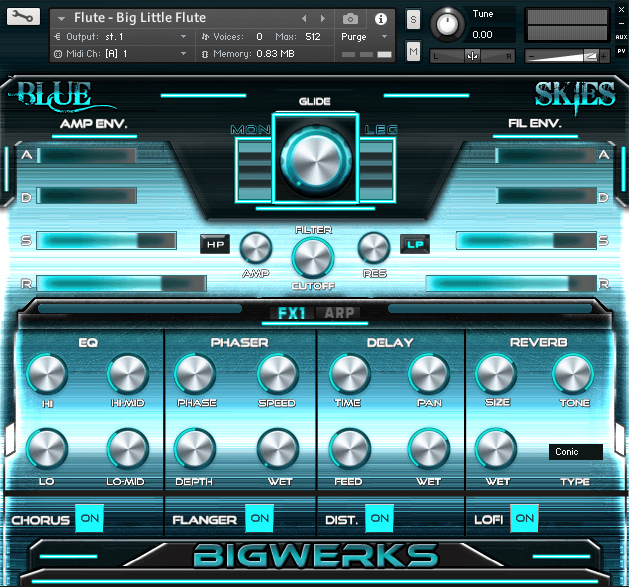Click the Delay FEED knob
Viewport: 629px width, 587px height.
pos(350,448)
